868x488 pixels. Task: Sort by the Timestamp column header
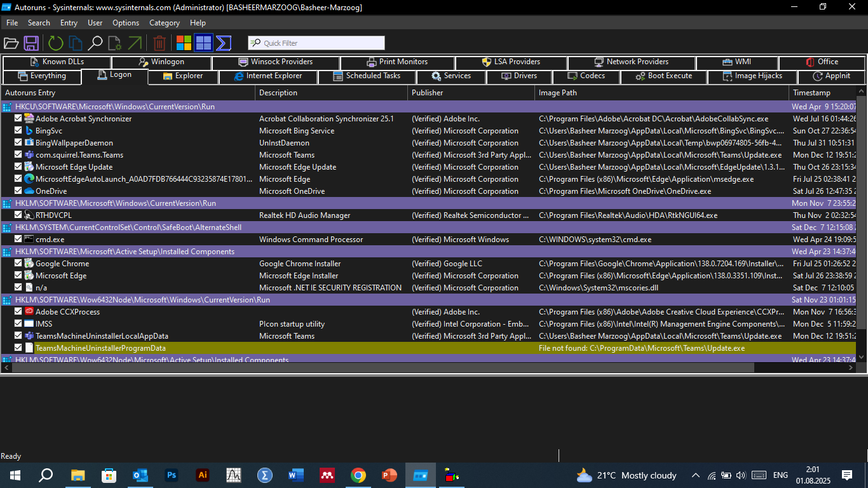click(x=823, y=93)
